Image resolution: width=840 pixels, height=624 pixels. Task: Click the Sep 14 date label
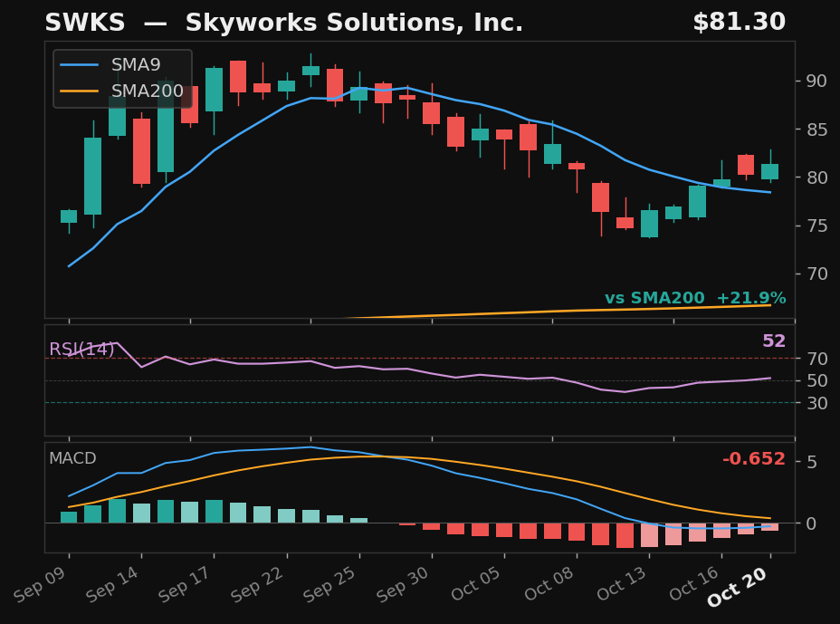[x=112, y=585]
